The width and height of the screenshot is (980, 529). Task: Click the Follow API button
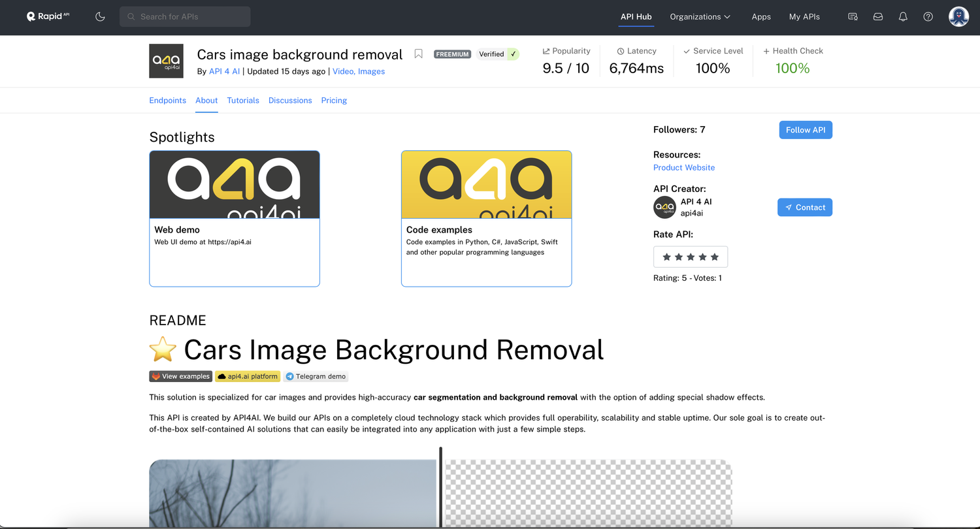806,130
